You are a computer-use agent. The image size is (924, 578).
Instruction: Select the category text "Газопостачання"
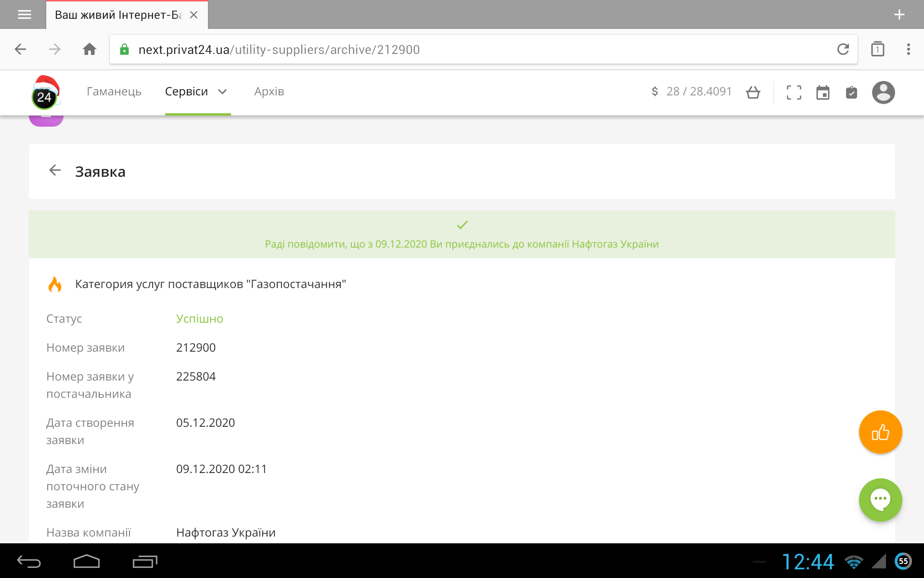coord(296,284)
